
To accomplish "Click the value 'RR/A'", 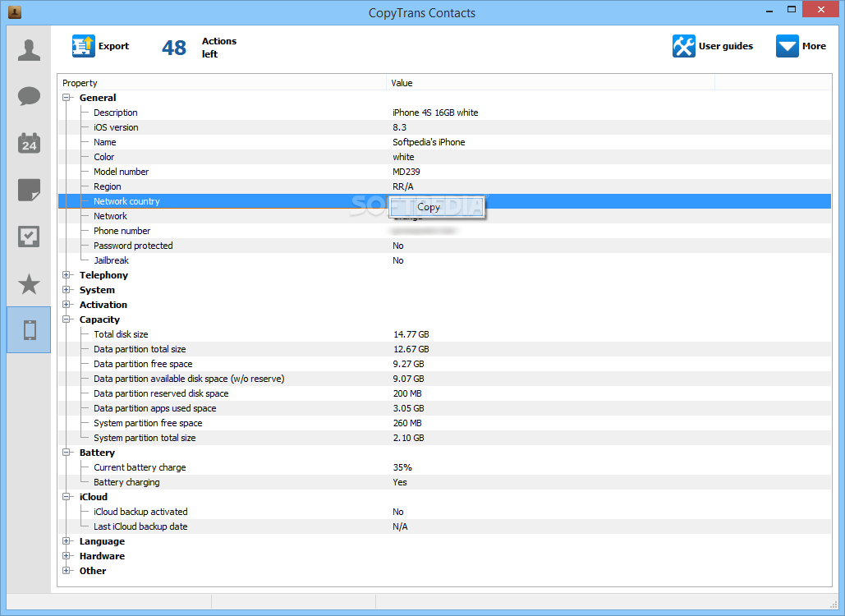I will point(403,186).
